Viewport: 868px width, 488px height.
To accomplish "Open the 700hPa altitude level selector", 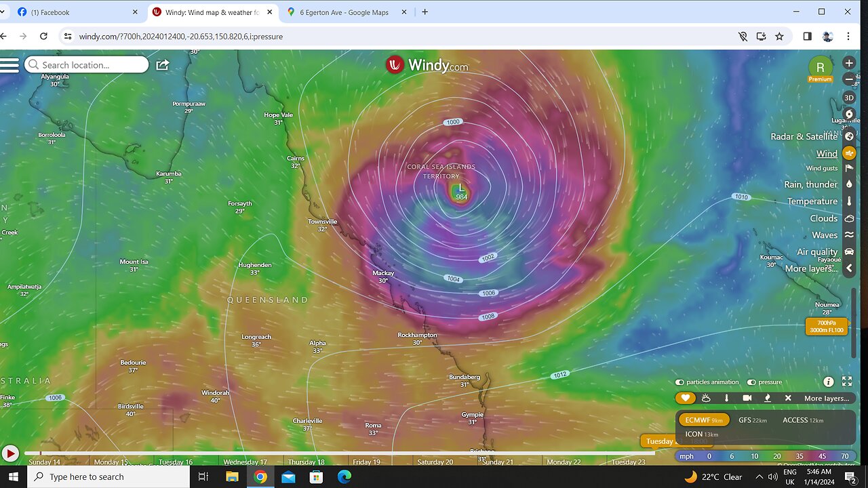I will coord(827,327).
